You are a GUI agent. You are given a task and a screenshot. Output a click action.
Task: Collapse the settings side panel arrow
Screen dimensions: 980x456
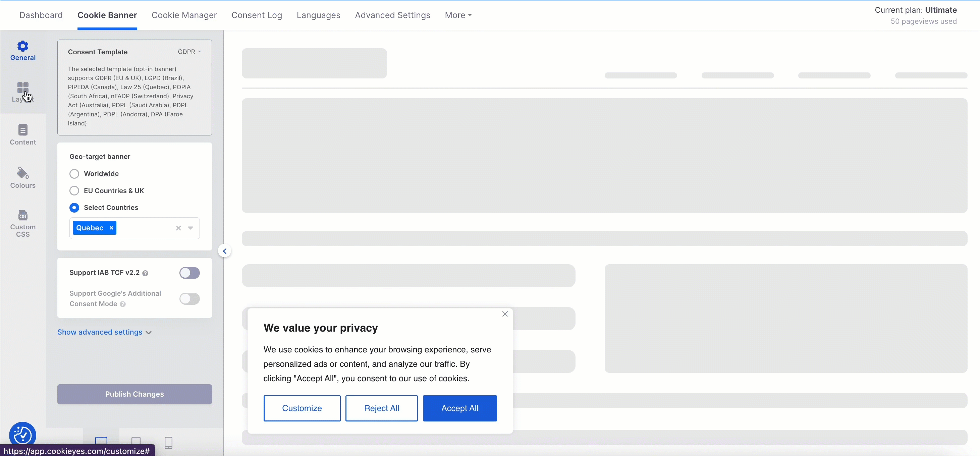[224, 251]
